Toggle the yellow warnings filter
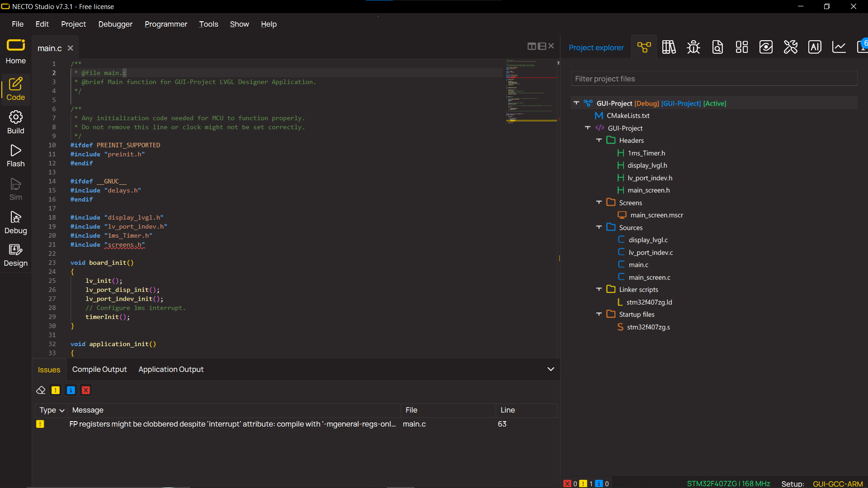This screenshot has width=868, height=488. click(56, 390)
